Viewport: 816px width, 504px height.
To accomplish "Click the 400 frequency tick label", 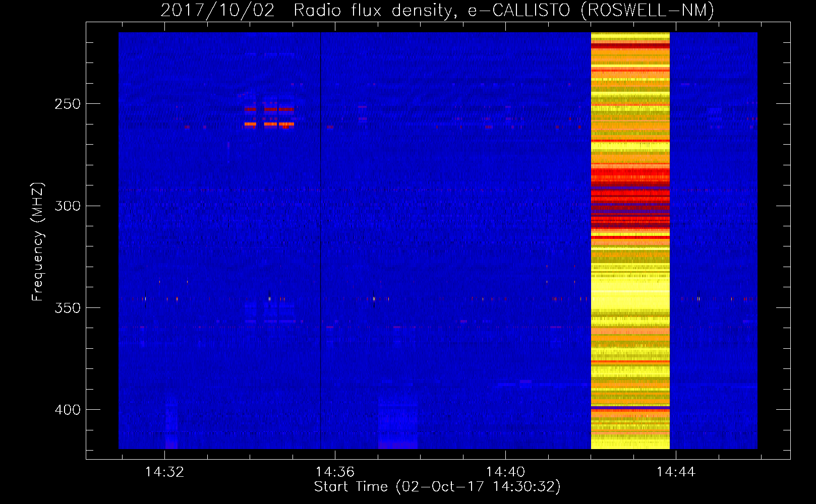I will [x=68, y=410].
